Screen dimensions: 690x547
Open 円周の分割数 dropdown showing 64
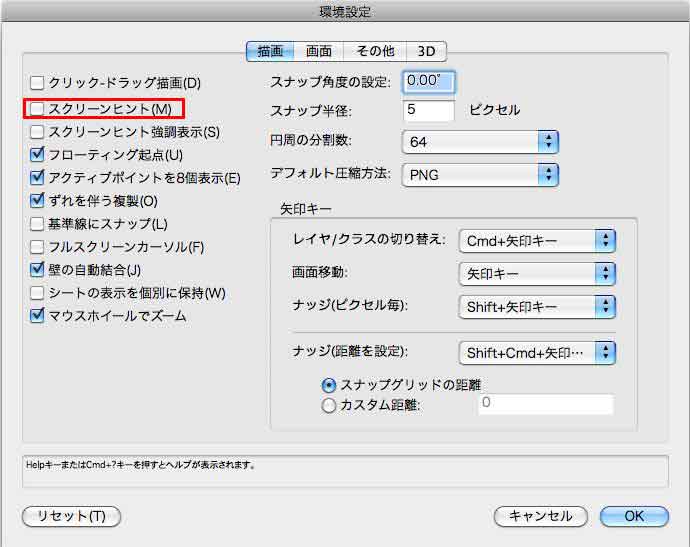click(x=479, y=141)
